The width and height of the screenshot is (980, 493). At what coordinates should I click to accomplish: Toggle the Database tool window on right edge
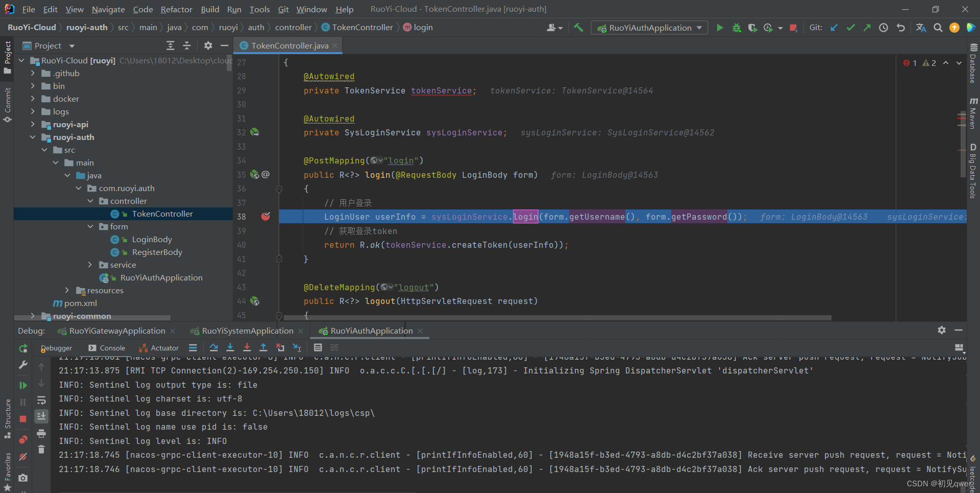(x=973, y=64)
